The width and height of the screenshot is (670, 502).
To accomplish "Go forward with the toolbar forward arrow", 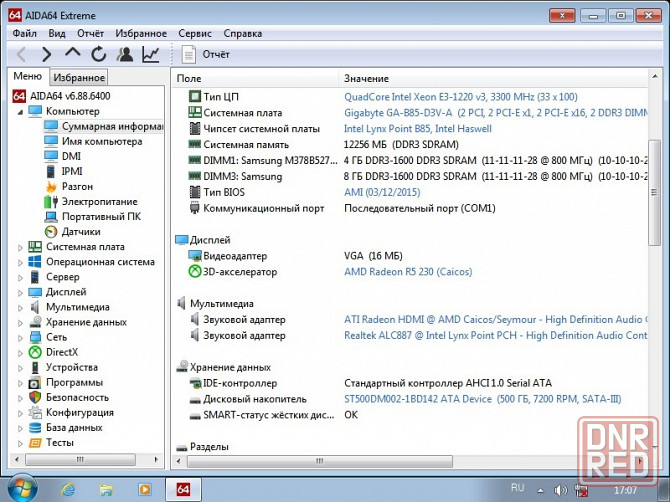I will [47, 54].
